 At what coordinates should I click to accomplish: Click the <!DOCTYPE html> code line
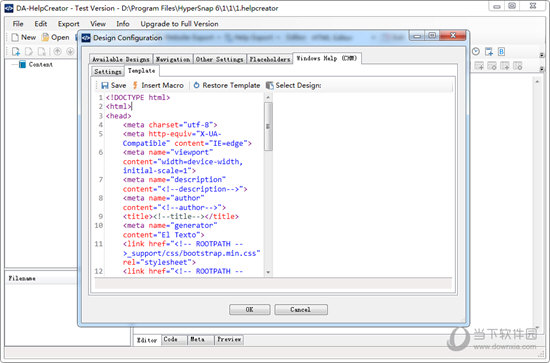(x=138, y=98)
